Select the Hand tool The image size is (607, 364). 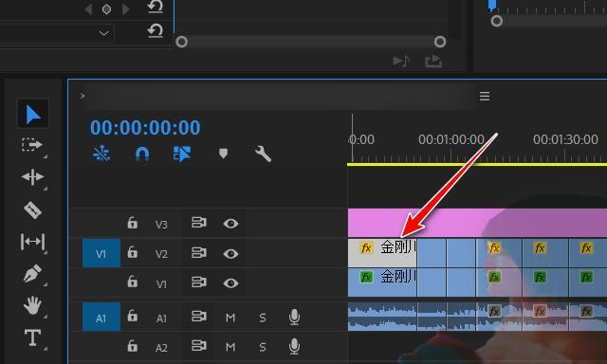tap(32, 305)
